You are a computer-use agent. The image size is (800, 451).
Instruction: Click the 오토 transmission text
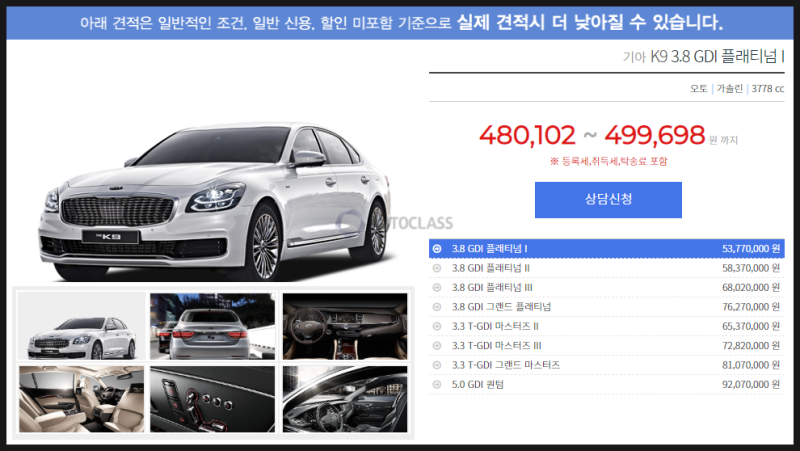point(698,89)
